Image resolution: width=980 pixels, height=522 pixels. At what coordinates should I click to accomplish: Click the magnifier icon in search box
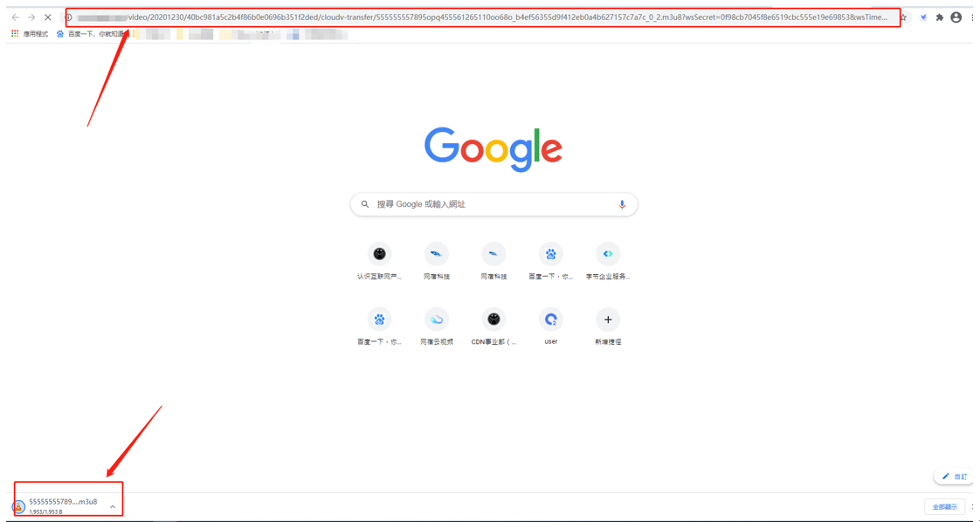pos(364,204)
